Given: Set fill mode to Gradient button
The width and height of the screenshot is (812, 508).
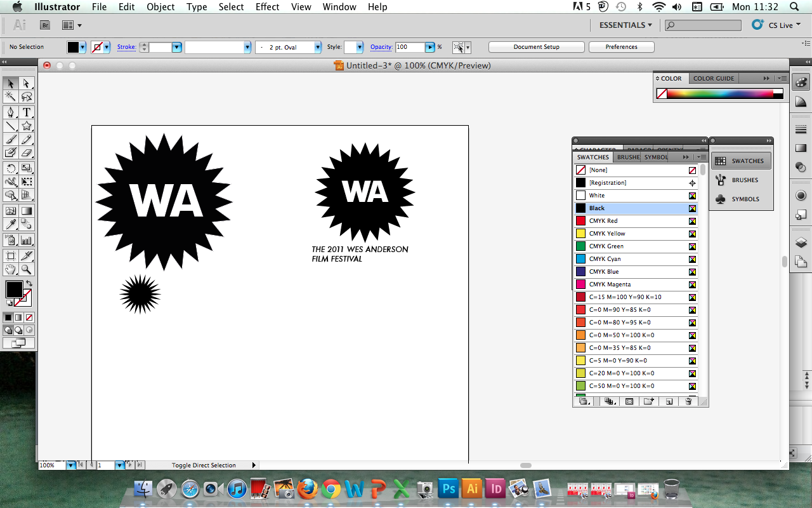Looking at the screenshot, I should [18, 317].
